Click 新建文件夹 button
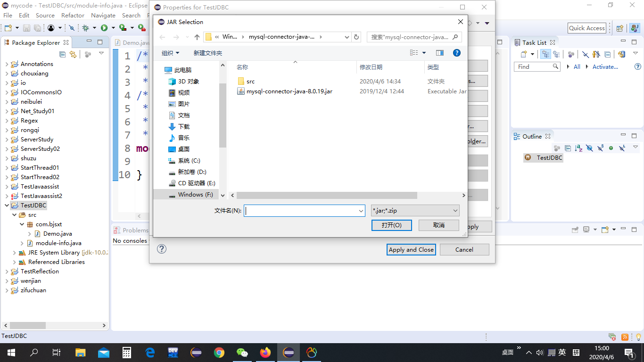 point(208,53)
